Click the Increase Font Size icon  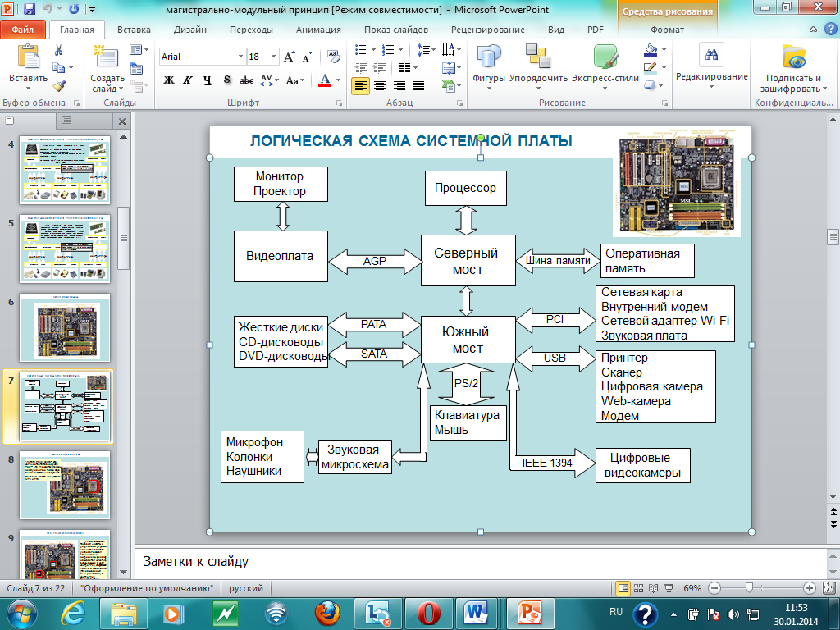point(289,57)
